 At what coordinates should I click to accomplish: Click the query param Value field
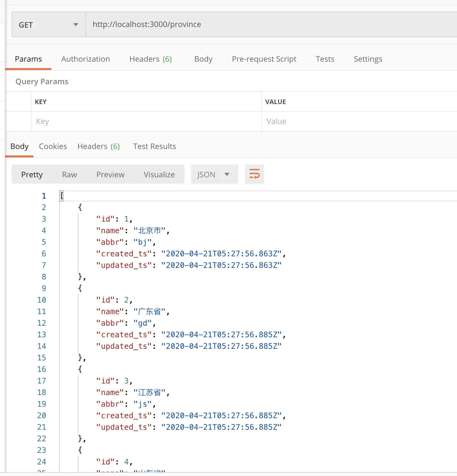[x=358, y=121]
